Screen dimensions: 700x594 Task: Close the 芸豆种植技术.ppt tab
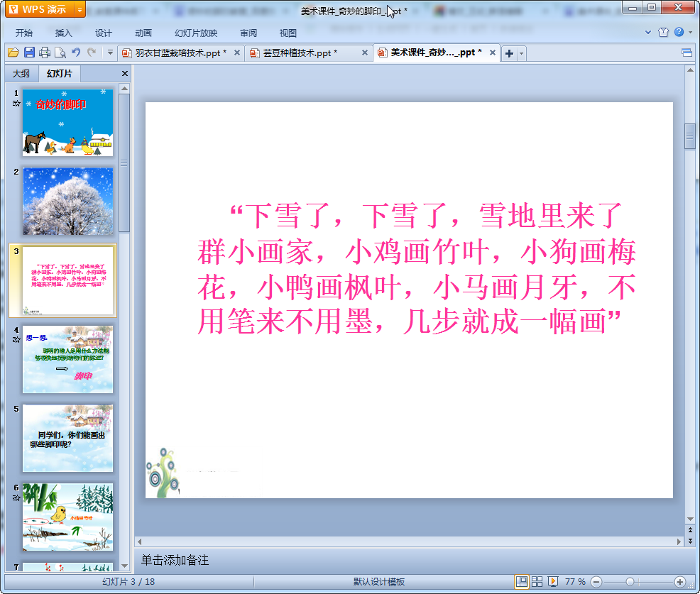coord(365,53)
